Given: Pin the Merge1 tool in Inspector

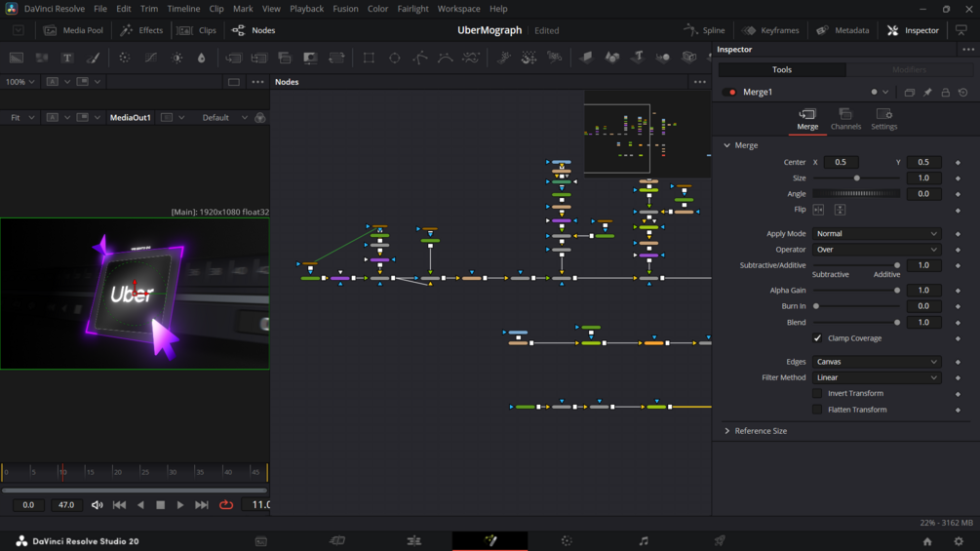Looking at the screenshot, I should [x=927, y=93].
